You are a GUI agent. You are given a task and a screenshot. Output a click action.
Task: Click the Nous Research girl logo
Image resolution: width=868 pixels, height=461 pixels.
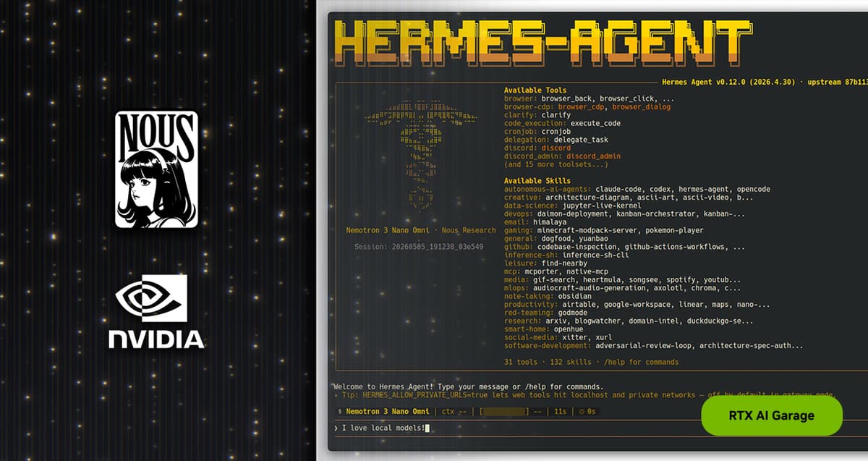coord(156,170)
